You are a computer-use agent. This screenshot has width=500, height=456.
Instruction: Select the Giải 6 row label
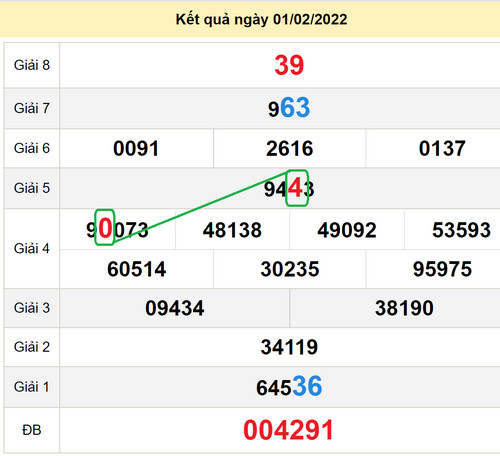32,148
